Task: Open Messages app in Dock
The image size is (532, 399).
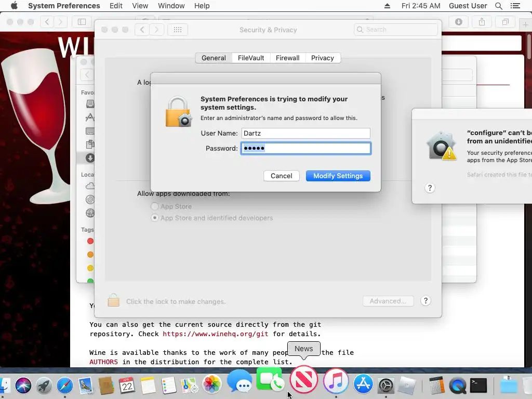Action: pos(240,381)
